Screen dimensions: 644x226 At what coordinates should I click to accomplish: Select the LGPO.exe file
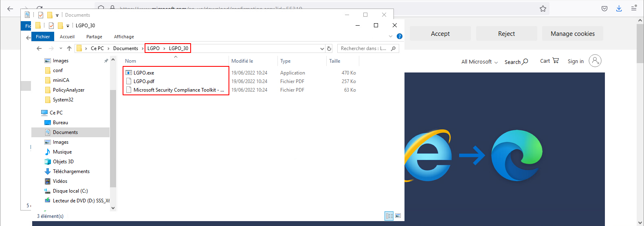point(144,73)
